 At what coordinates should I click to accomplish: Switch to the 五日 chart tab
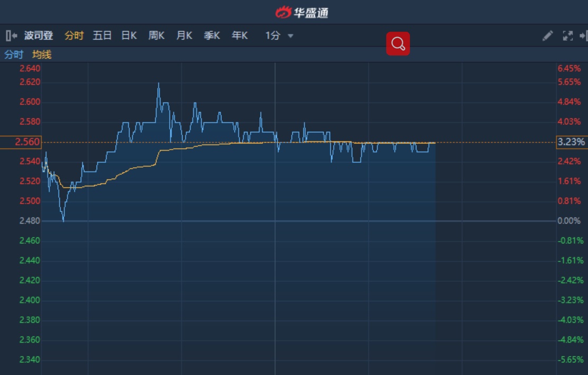(102, 35)
